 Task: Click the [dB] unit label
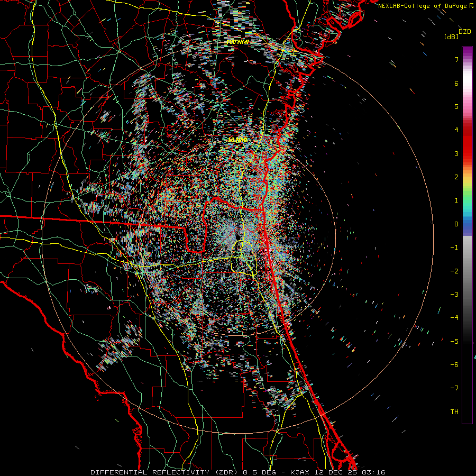coord(451,37)
